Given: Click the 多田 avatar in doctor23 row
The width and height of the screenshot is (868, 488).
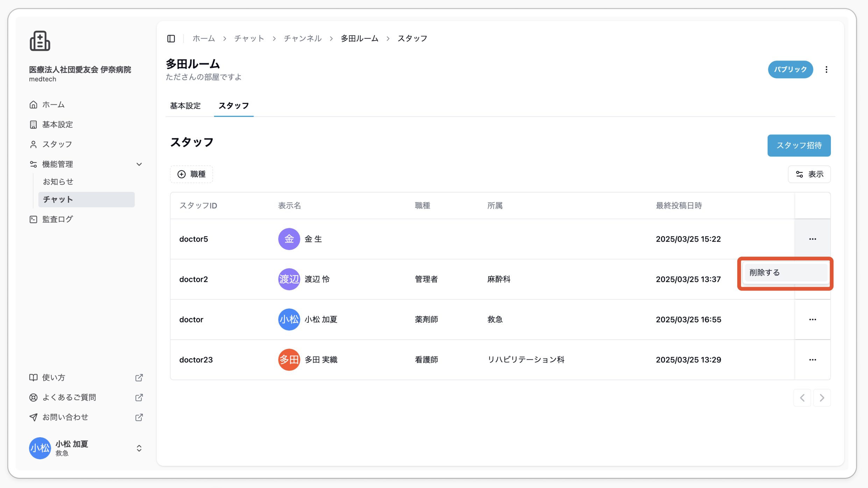Looking at the screenshot, I should (x=289, y=360).
